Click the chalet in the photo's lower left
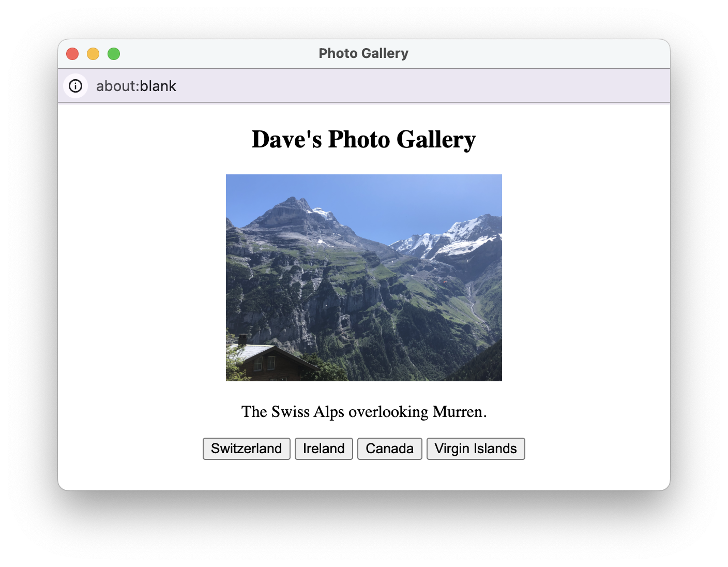 269,362
